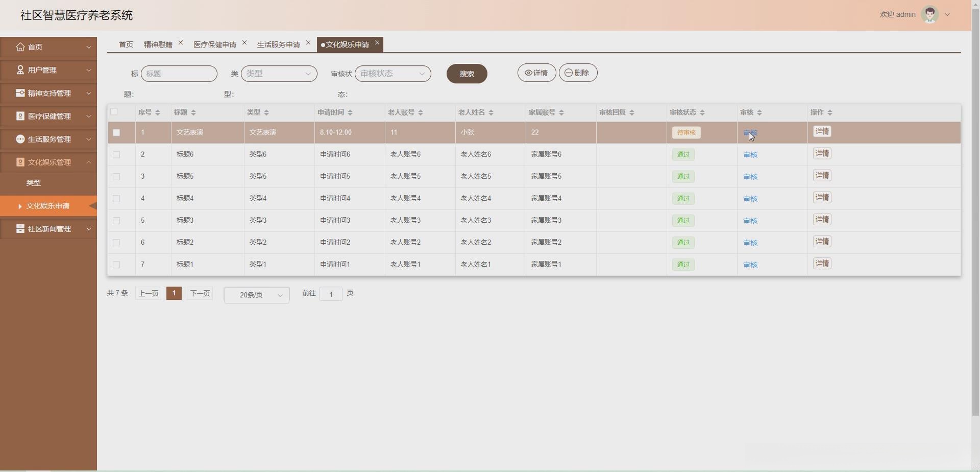The height and width of the screenshot is (472, 980).
Task: Expand the 用户管理 sidebar menu
Action: 89,70
